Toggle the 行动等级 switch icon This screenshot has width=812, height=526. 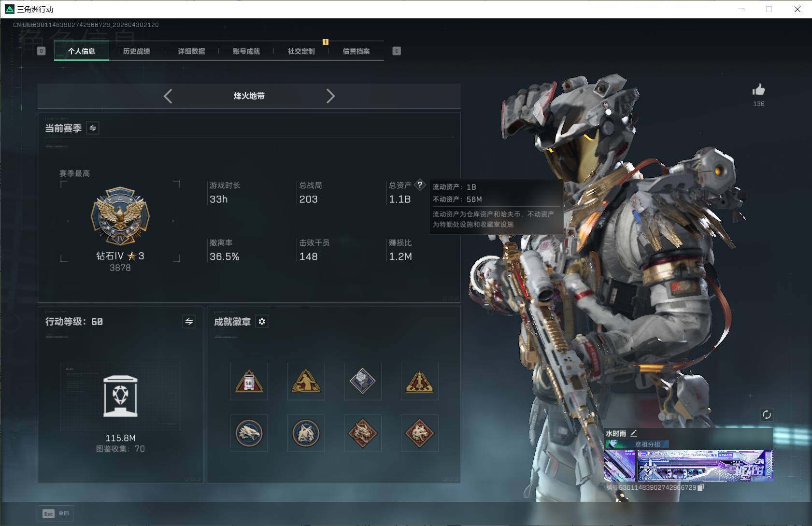[189, 322]
